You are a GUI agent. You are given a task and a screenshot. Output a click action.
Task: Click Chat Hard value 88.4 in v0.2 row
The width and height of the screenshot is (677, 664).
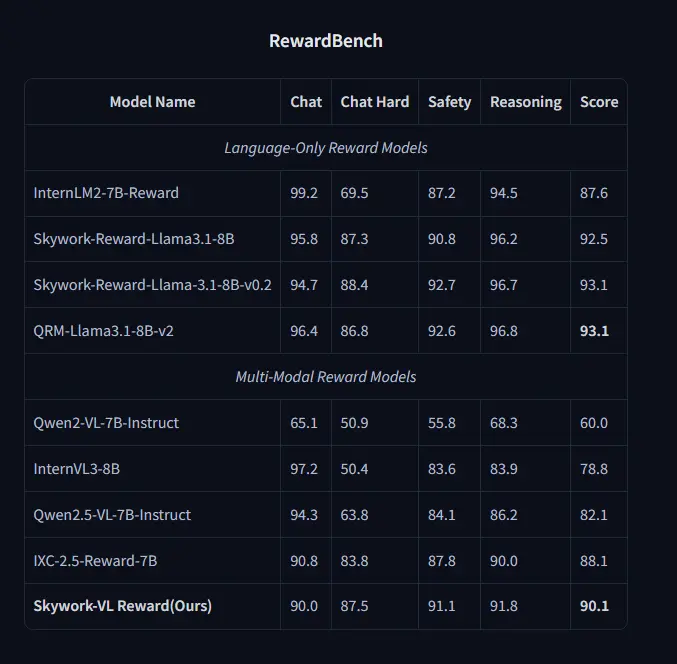[354, 285]
